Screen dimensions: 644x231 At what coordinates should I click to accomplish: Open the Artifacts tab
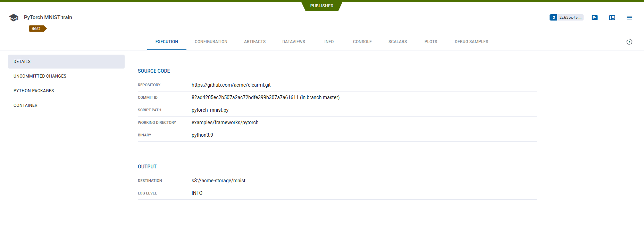point(254,42)
